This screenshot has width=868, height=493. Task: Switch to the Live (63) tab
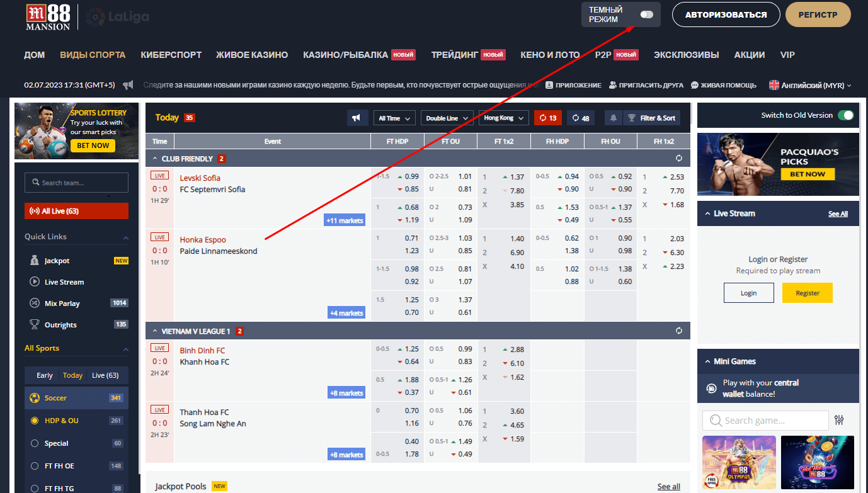[105, 375]
